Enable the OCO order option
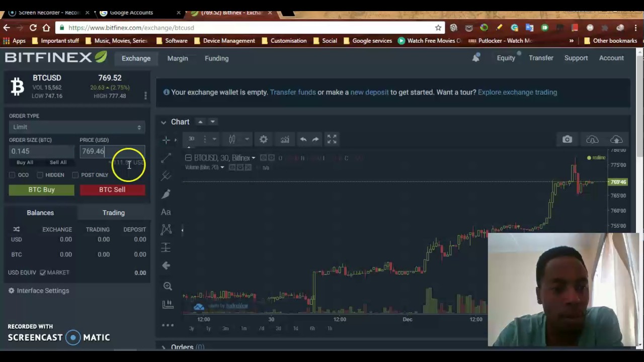Viewport: 644px width, 362px height. tap(12, 175)
